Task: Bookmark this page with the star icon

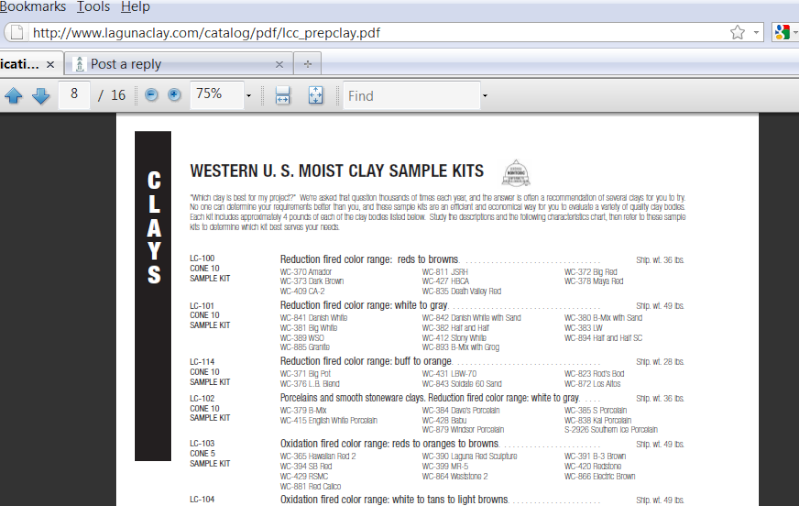Action: click(x=737, y=33)
